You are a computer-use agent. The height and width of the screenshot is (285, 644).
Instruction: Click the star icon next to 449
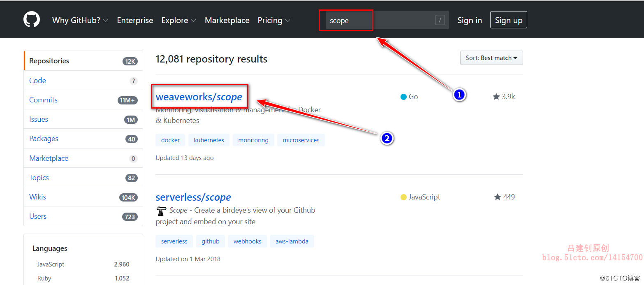498,197
